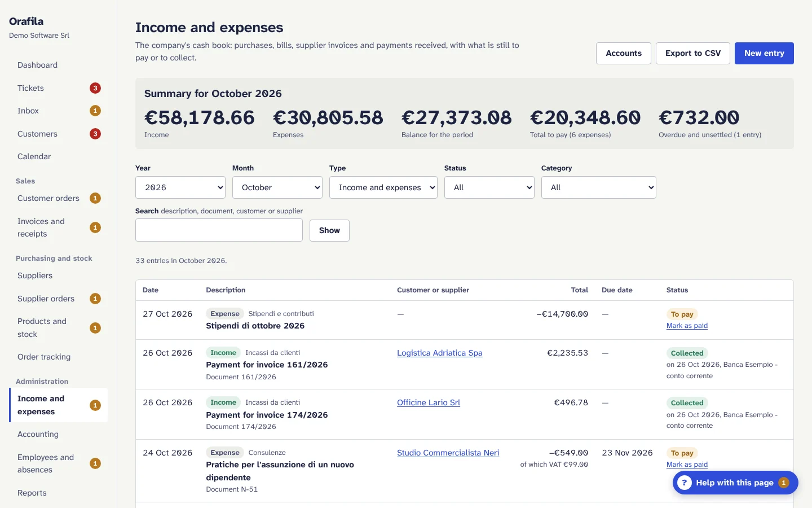
Task: Open Logistica Adriatica Spa link
Action: coord(440,353)
